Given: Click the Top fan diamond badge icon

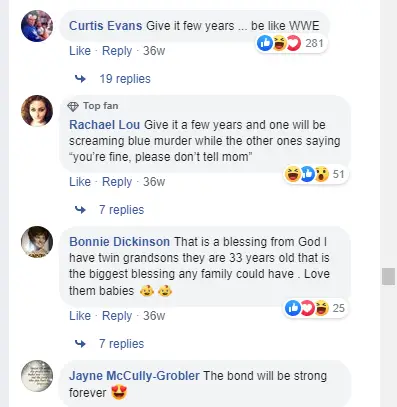Looking at the screenshot, I should tap(73, 106).
